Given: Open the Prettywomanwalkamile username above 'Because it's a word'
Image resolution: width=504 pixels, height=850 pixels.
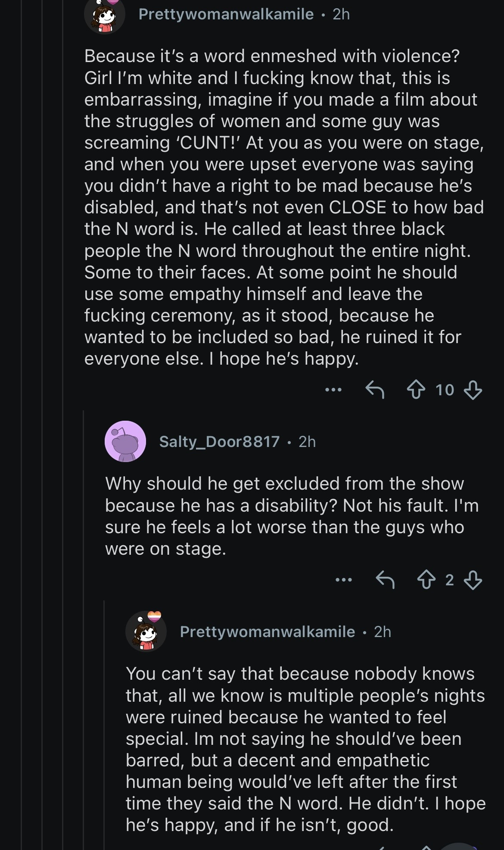Looking at the screenshot, I should click(x=226, y=14).
